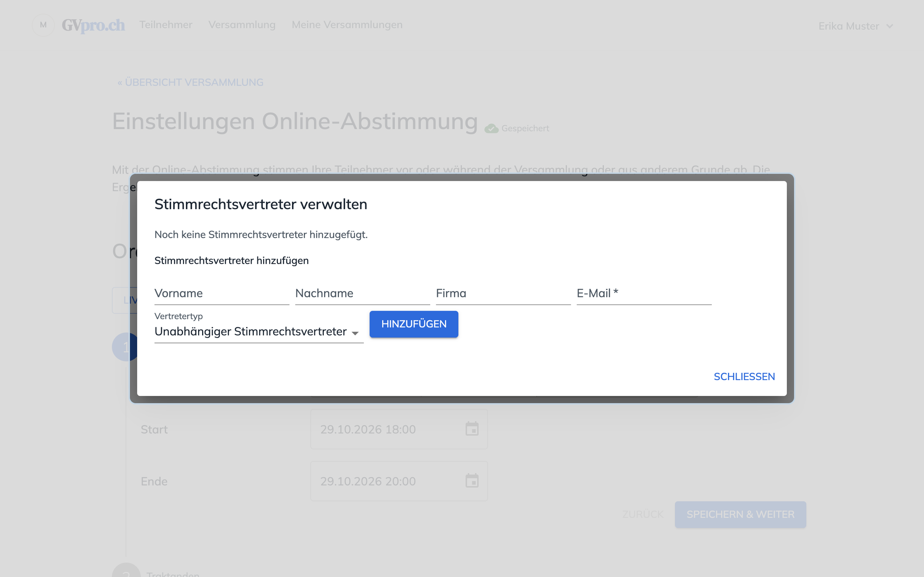This screenshot has height=577, width=924.
Task: Open the Vertretertyp dropdown
Action: [x=259, y=332]
